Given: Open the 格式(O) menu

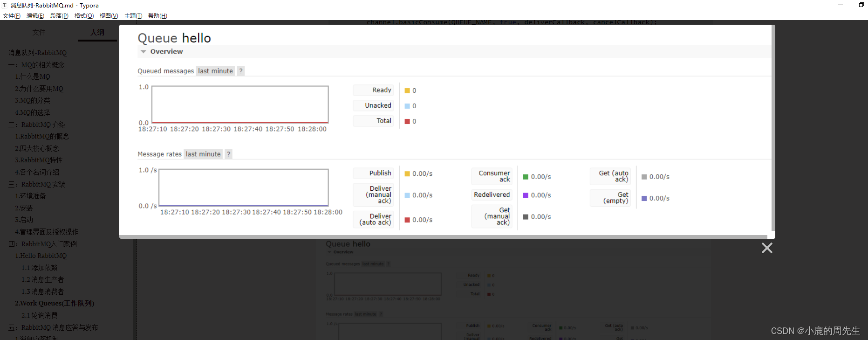Looking at the screenshot, I should pyautogui.click(x=84, y=16).
